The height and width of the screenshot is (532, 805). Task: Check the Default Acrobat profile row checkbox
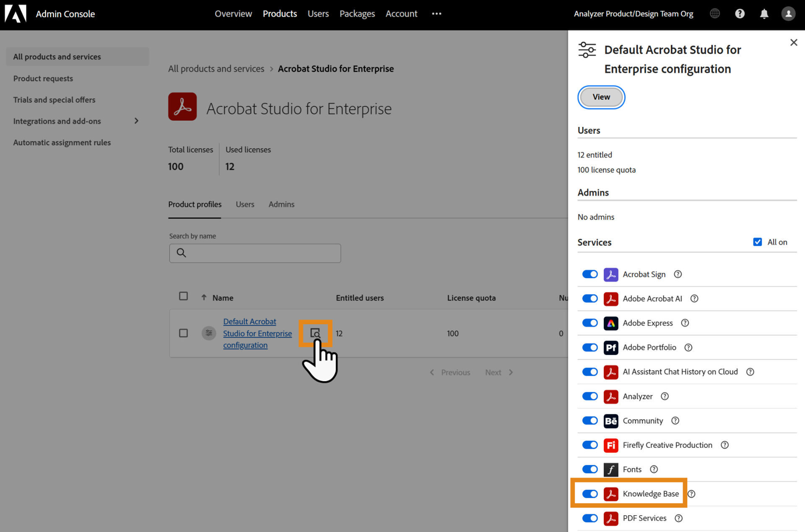[183, 333]
